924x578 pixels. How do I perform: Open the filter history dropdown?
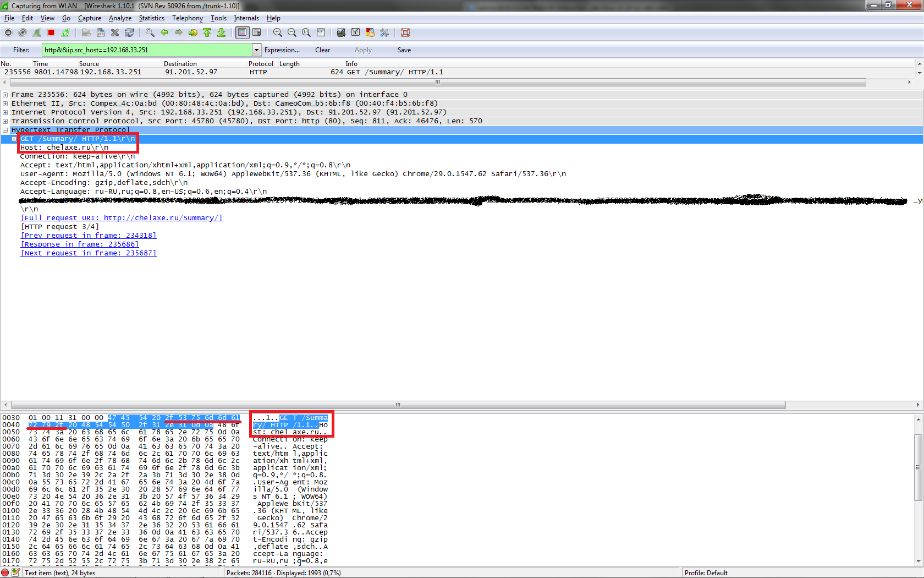click(256, 50)
